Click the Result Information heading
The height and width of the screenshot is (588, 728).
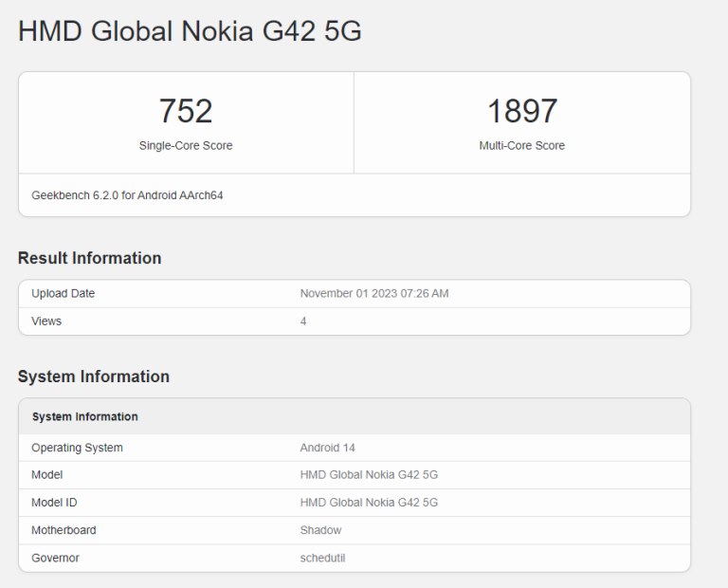(x=90, y=258)
